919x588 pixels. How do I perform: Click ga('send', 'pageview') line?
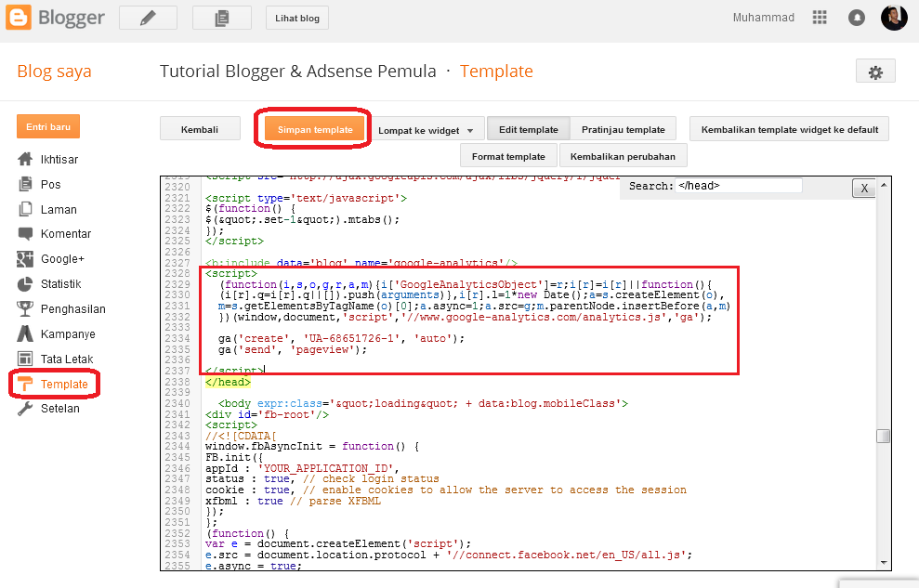(x=293, y=349)
